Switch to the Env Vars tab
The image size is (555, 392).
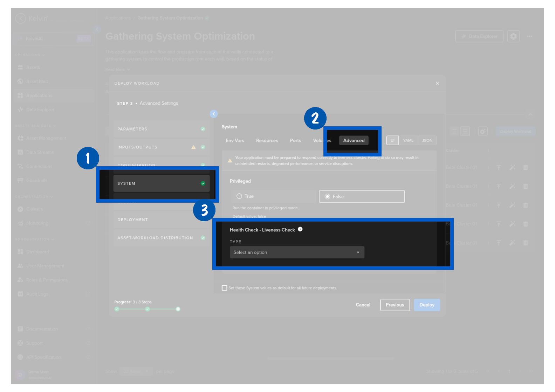(235, 141)
